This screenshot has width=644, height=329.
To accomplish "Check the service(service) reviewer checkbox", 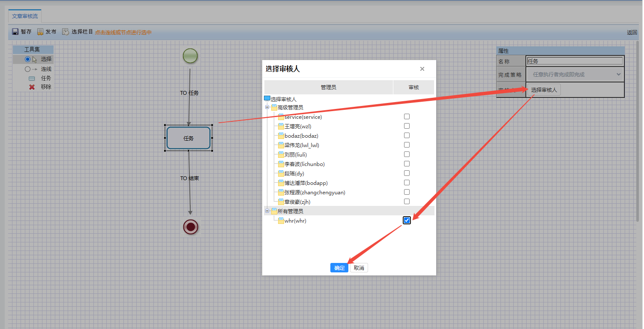I will [407, 117].
